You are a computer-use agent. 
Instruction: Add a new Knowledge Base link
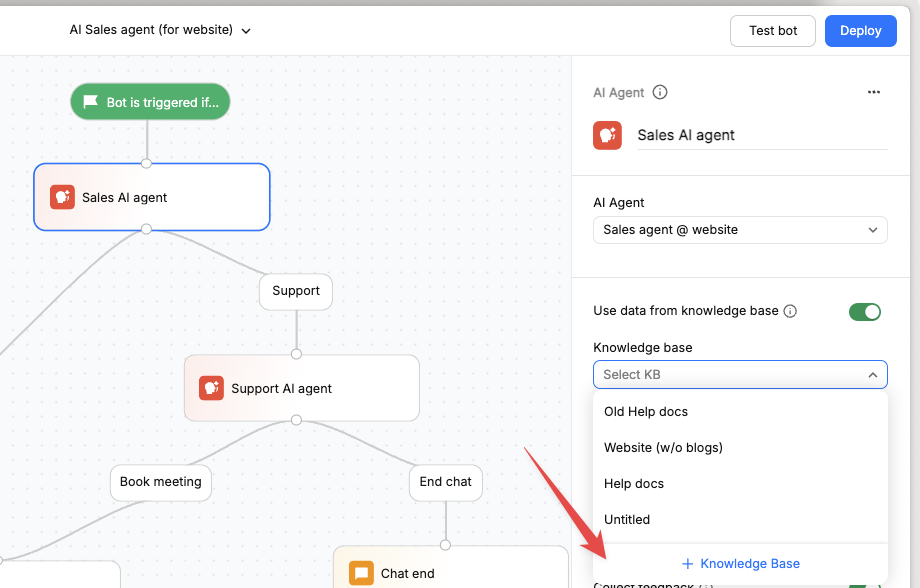click(x=740, y=563)
